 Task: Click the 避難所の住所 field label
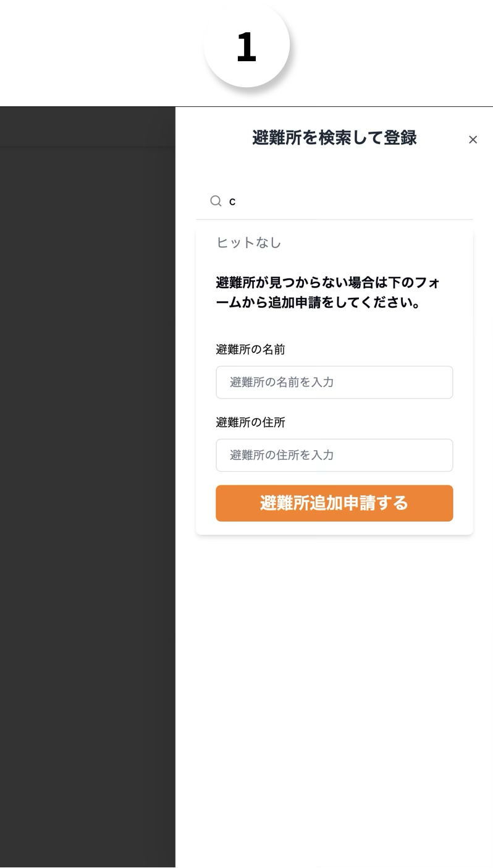(250, 422)
